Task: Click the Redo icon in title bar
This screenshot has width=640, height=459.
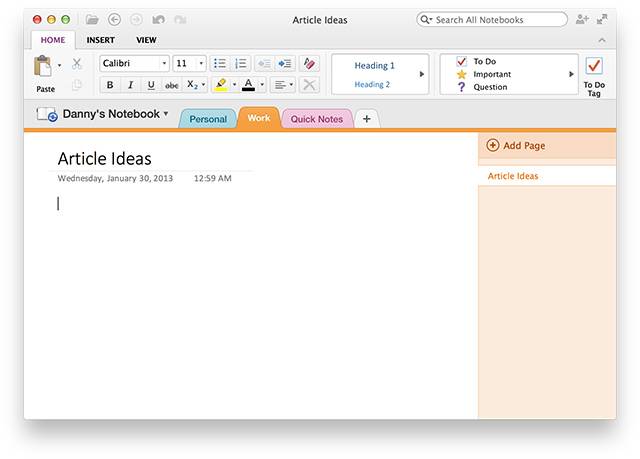Action: (x=180, y=20)
